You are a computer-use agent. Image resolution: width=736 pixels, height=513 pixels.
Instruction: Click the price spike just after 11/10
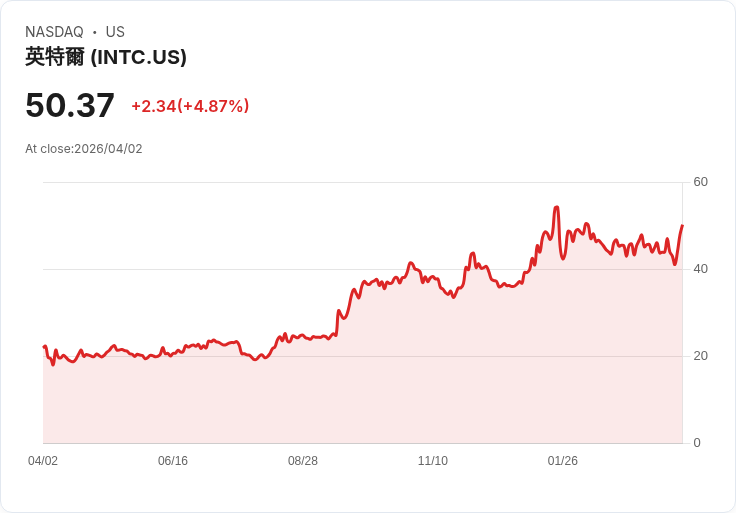472,254
